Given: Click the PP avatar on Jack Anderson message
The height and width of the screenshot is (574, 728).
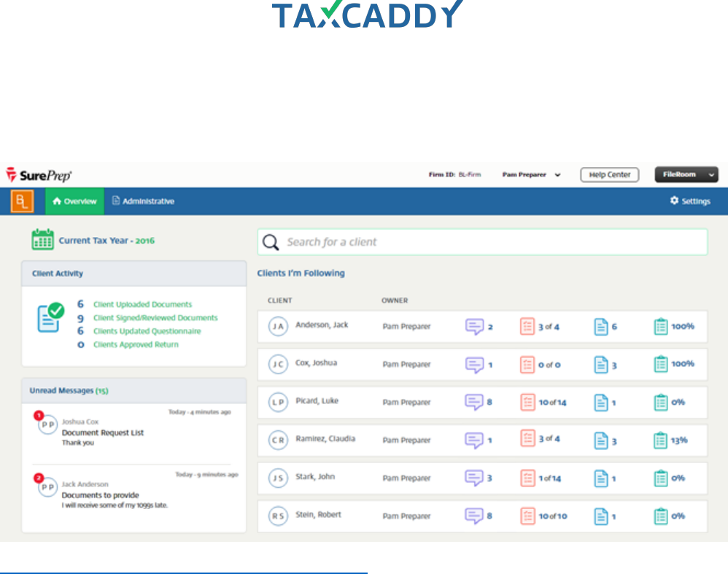Looking at the screenshot, I should pyautogui.click(x=47, y=487).
